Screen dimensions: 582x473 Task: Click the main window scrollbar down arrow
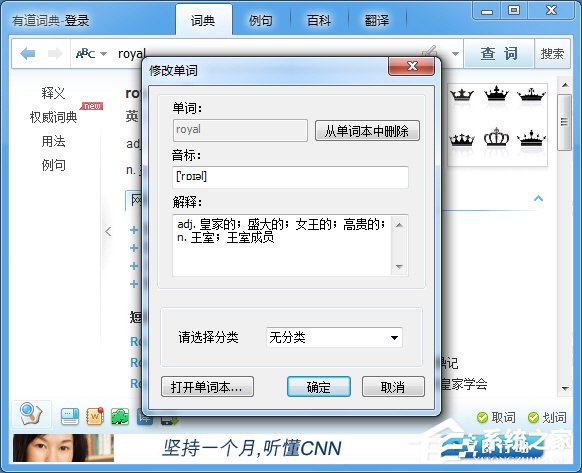coord(565,389)
